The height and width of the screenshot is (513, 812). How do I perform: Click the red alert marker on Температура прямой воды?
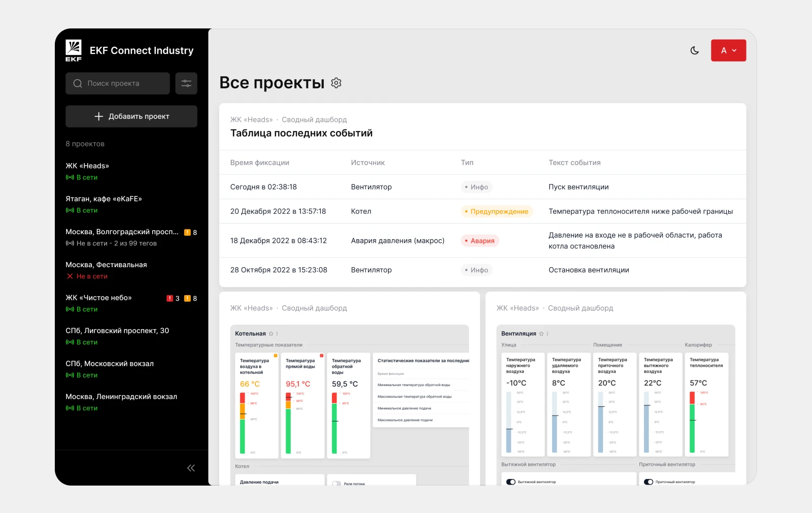321,356
